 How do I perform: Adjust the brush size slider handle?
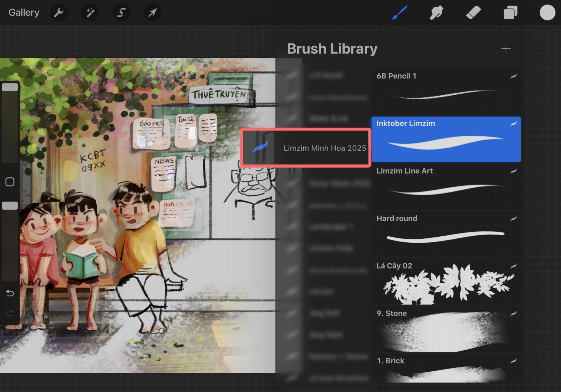click(10, 87)
